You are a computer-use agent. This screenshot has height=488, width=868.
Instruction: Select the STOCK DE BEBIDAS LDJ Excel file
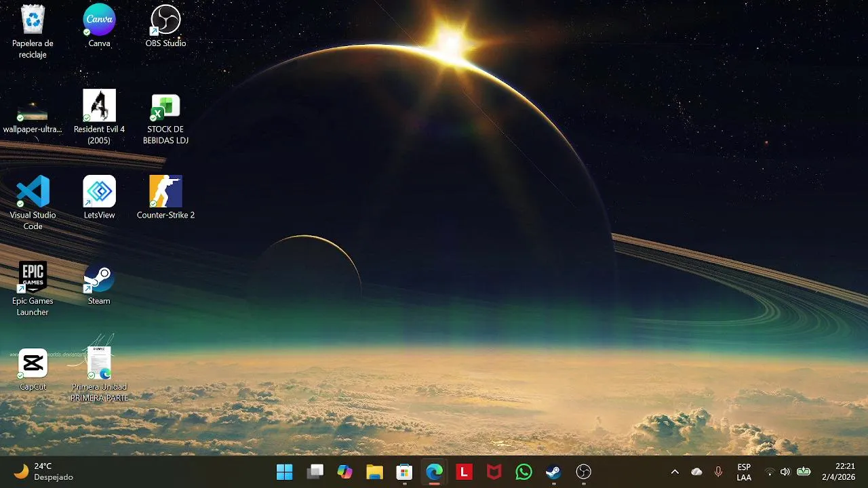(165, 117)
